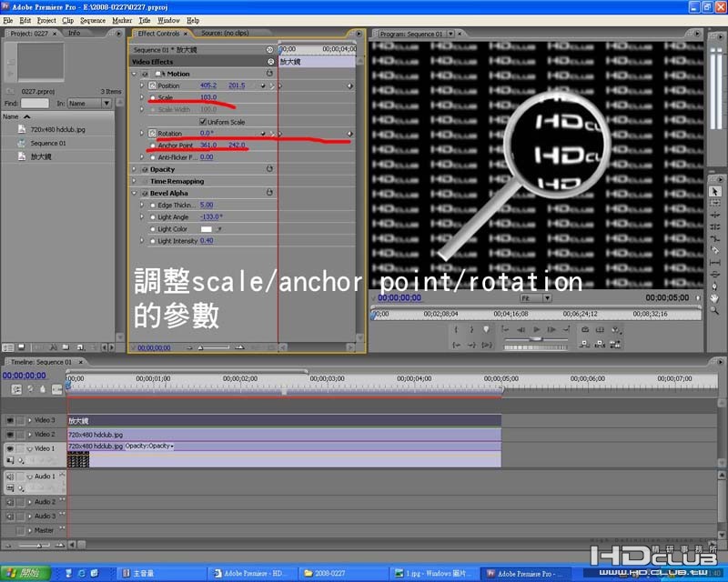
Task: Select the Selection arrow tool
Action: [714, 191]
